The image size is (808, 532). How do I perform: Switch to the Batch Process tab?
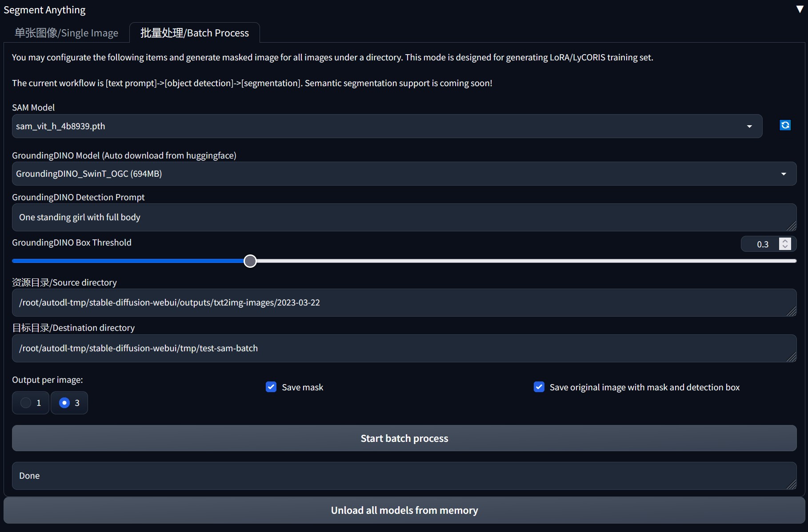pos(194,32)
